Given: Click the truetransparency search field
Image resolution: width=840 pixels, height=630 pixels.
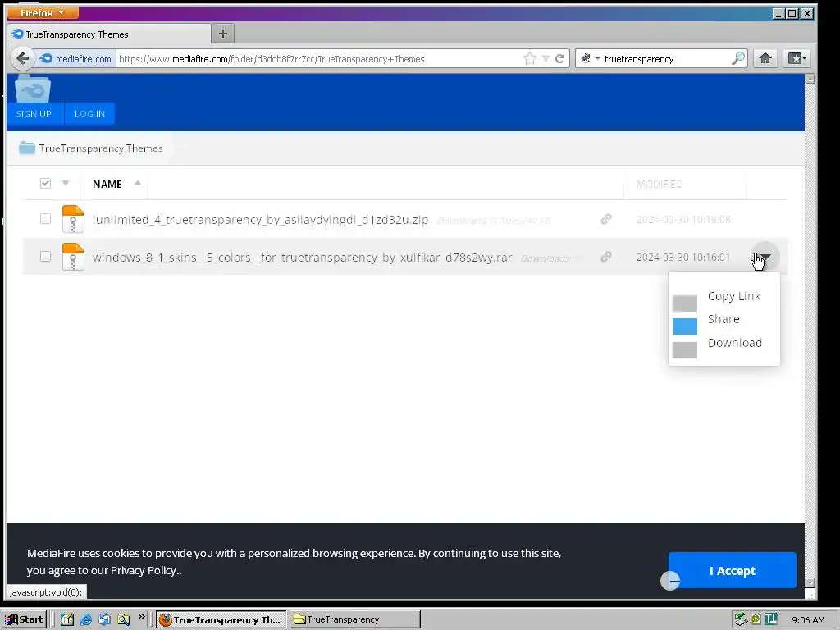Looking at the screenshot, I should 664,58.
